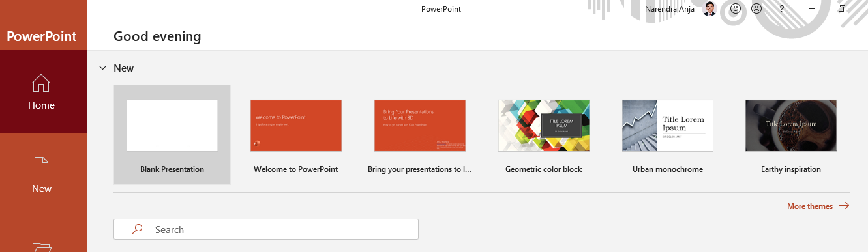Click the Search input field
Viewport: 868px width, 252px height.
click(x=266, y=229)
